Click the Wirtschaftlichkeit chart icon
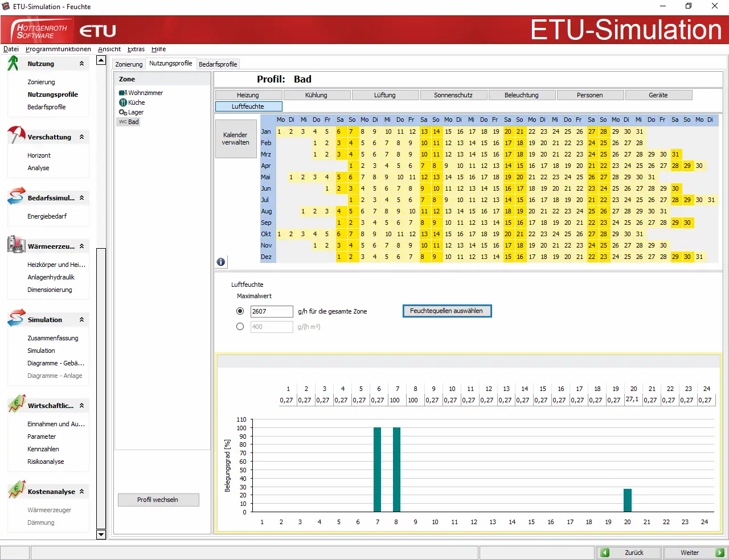The image size is (729, 560). pyautogui.click(x=16, y=404)
